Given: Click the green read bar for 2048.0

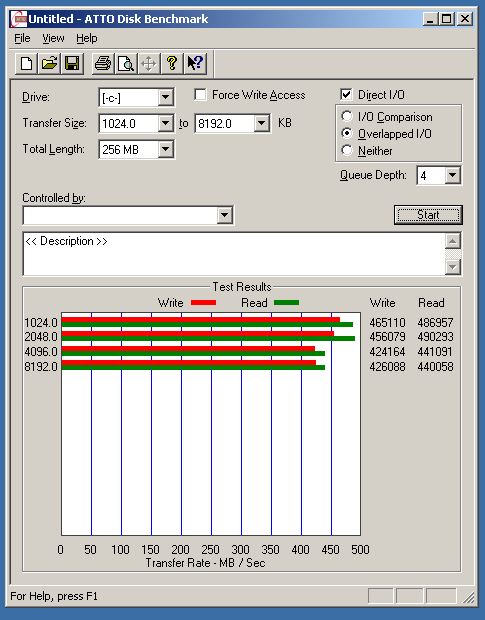Looking at the screenshot, I should click(x=208, y=339).
